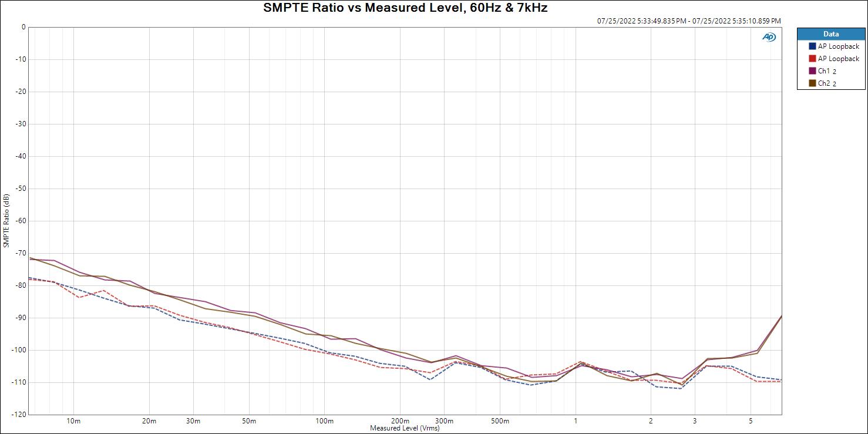Click the -20 Y-axis tick label

[21, 92]
